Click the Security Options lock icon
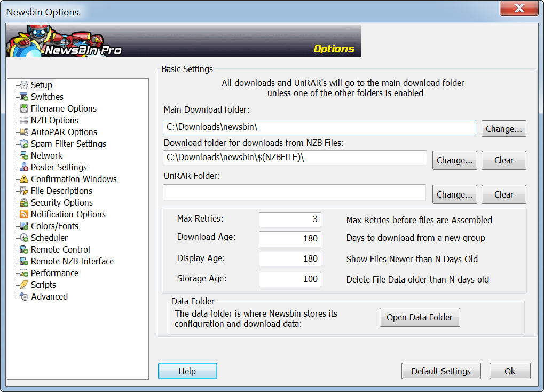The height and width of the screenshot is (392, 544). [24, 203]
